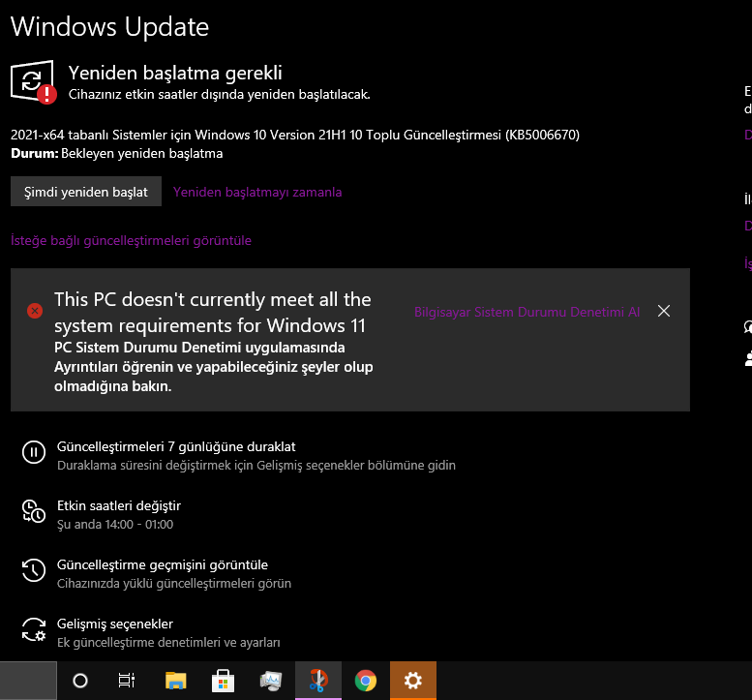Click update name text containing KB5006670
This screenshot has height=700, width=752.
click(295, 135)
